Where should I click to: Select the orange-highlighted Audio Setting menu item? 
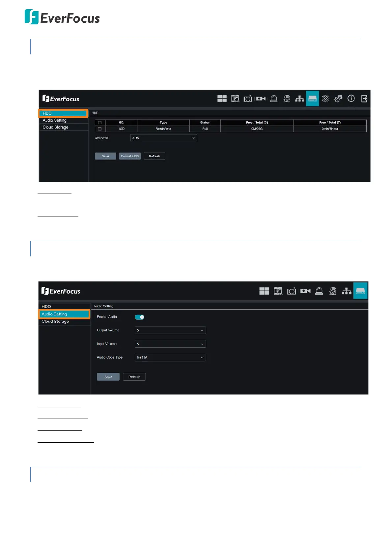coord(64,314)
